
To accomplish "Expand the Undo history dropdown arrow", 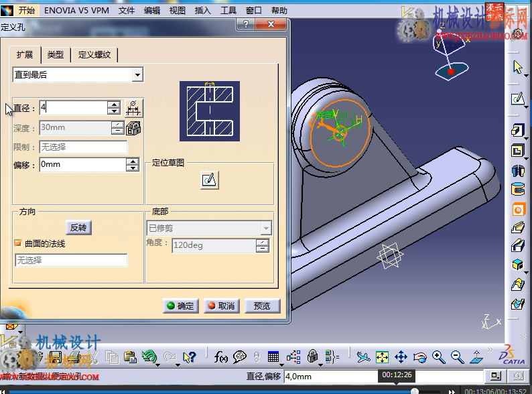I will click(157, 365).
